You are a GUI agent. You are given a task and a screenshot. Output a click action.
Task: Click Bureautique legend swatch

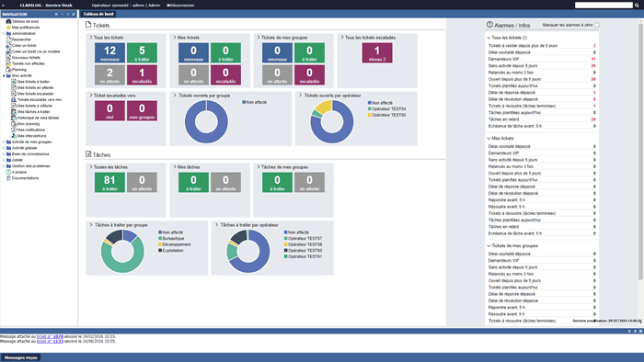(x=160, y=239)
